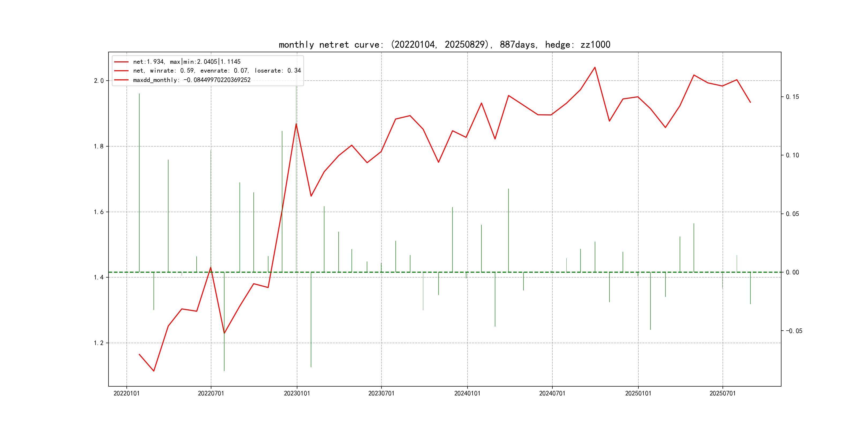Click right y-axis tick label 0.15
Screen dimensions: 868x434
792,97
